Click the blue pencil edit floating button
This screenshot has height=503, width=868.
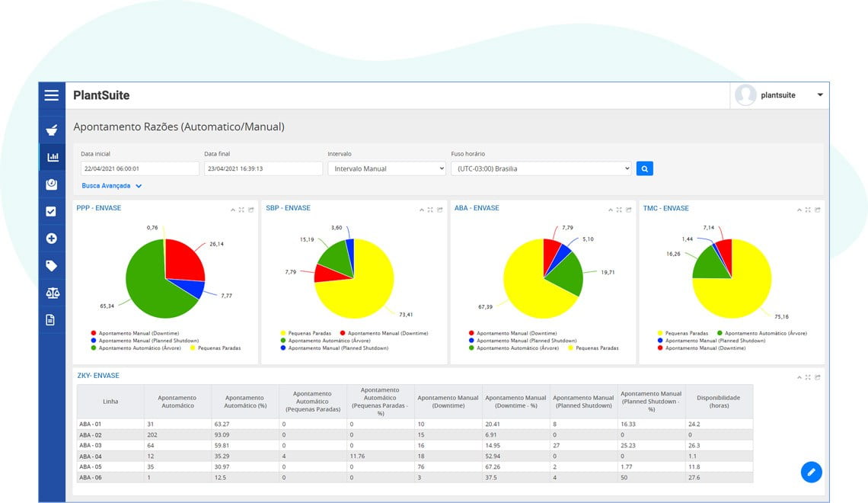click(x=811, y=472)
